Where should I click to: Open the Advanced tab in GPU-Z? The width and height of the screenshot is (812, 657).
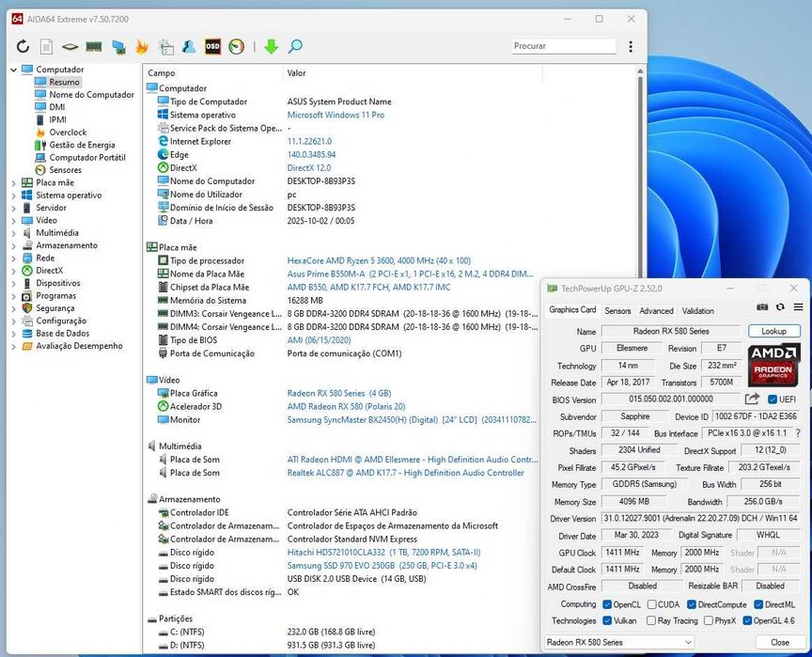tap(656, 310)
